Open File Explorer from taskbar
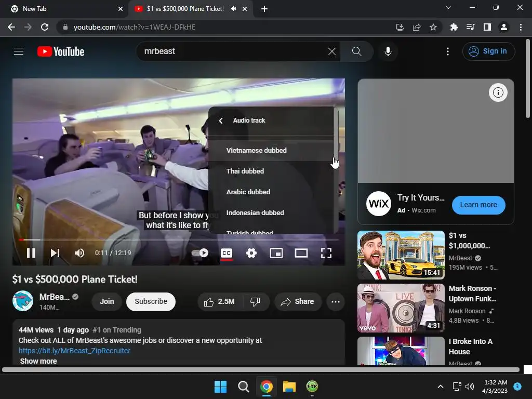The image size is (532, 399). [x=289, y=387]
